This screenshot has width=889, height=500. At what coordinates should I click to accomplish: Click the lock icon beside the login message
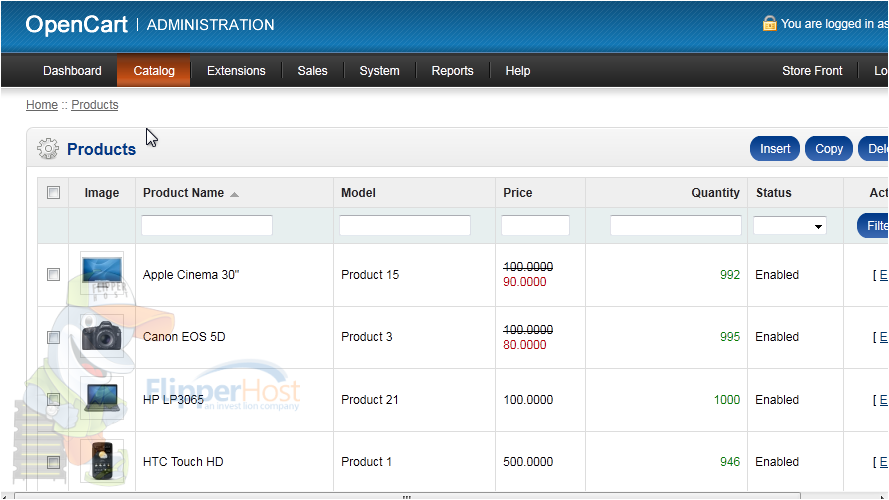769,23
